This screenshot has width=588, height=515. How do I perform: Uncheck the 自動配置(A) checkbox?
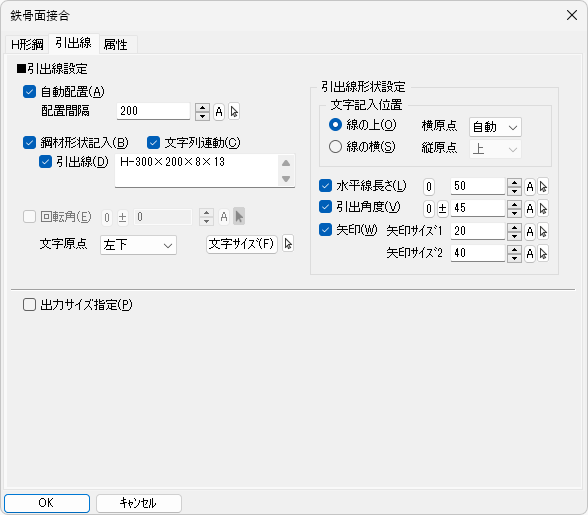click(29, 92)
